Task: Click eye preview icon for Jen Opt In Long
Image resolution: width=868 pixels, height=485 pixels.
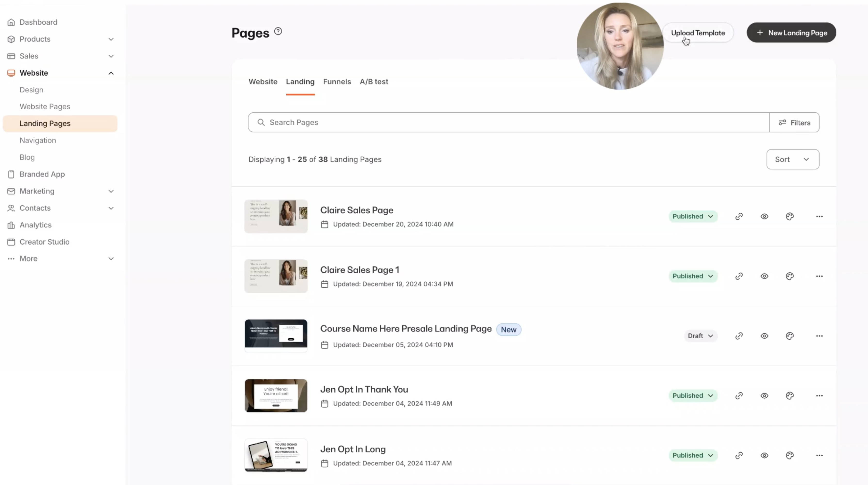Action: click(764, 455)
